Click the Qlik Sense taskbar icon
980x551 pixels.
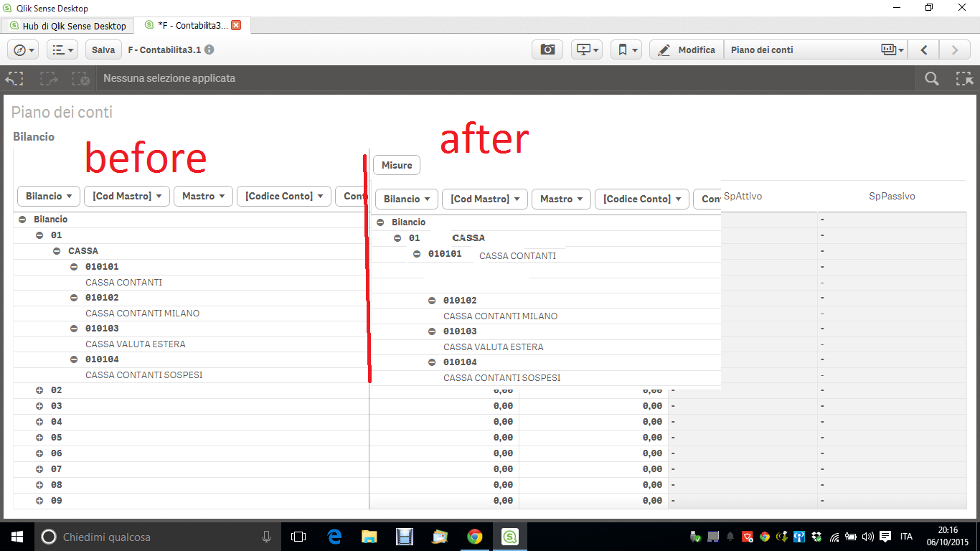click(x=510, y=537)
